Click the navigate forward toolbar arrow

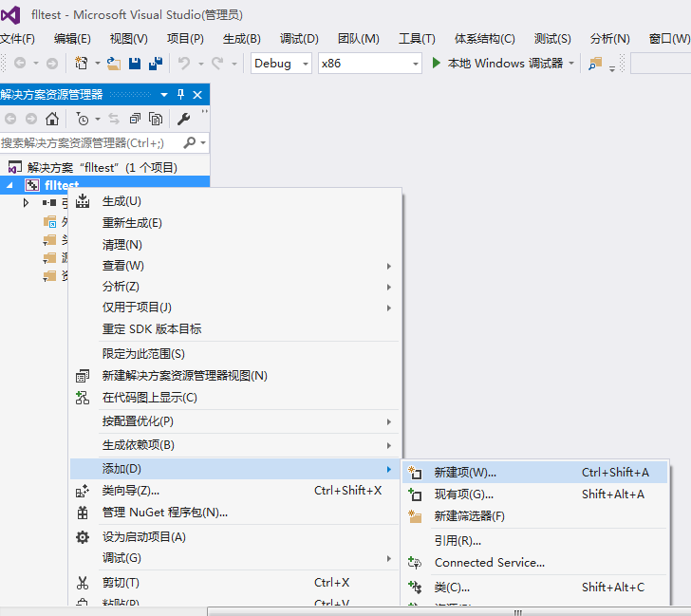tap(52, 64)
